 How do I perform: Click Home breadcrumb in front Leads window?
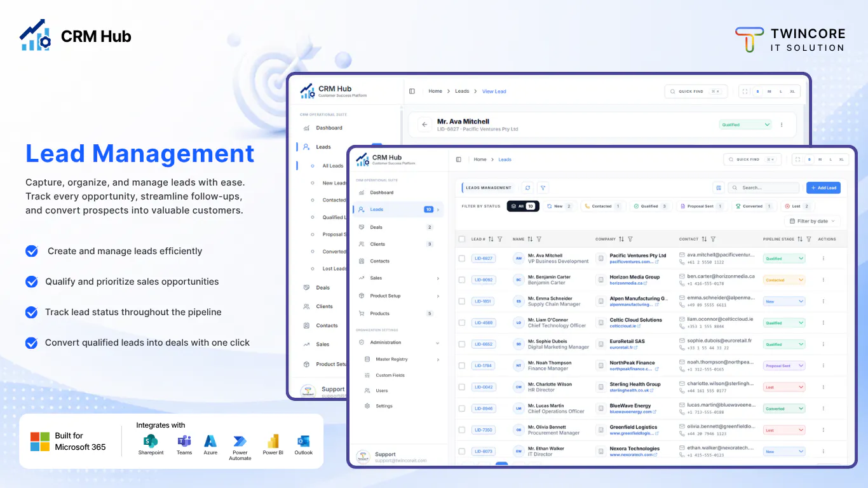point(480,159)
